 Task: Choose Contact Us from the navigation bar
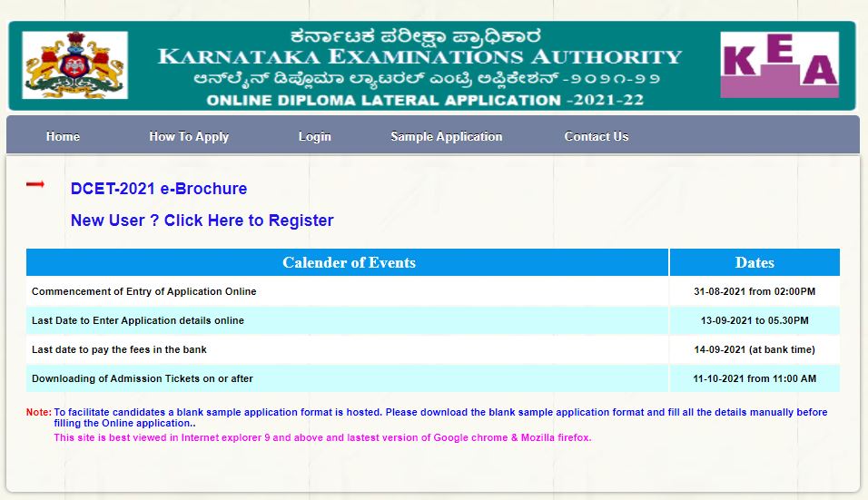596,136
